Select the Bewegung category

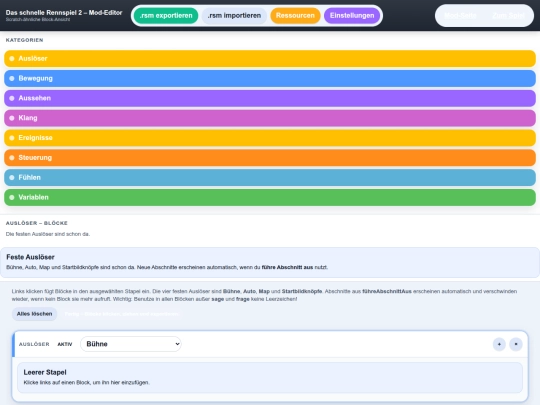coord(270,79)
